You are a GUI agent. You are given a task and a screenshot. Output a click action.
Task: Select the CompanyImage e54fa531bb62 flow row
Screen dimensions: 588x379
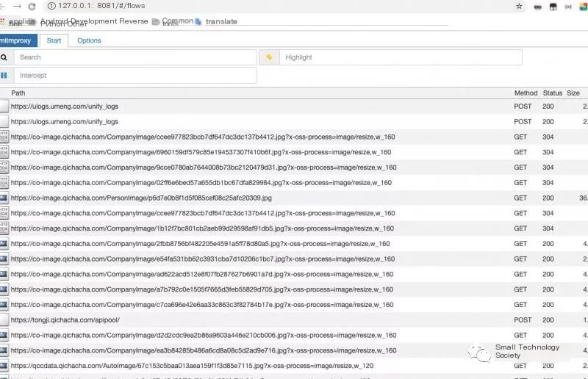tap(294, 259)
